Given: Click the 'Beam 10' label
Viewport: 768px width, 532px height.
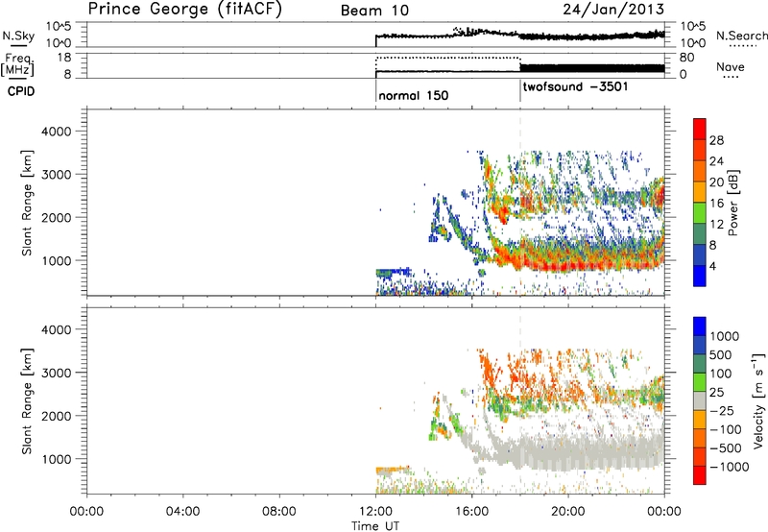Looking at the screenshot, I should click(x=374, y=11).
